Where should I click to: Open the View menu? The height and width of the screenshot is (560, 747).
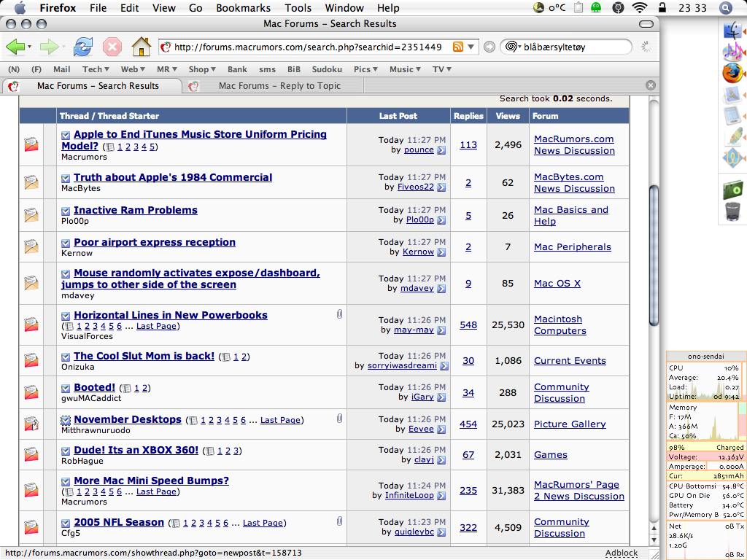(164, 7)
